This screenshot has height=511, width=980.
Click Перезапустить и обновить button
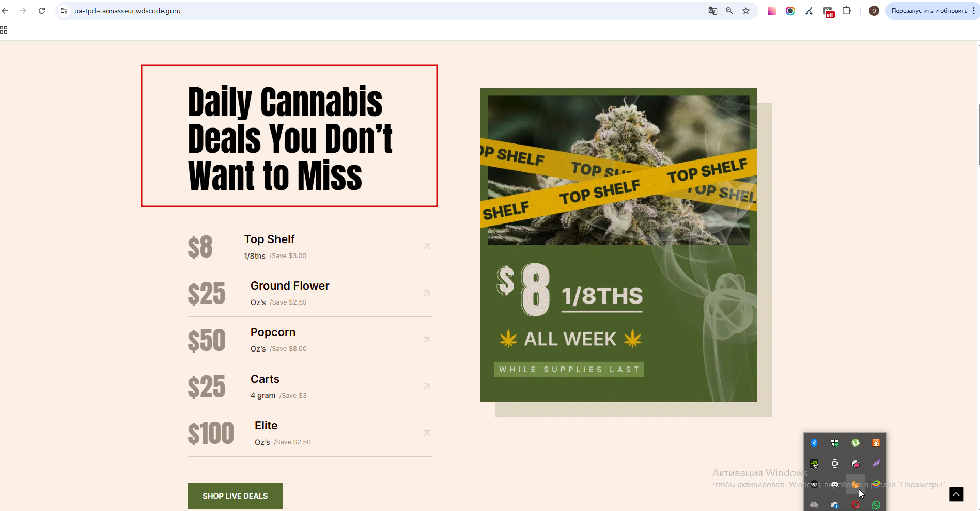coord(929,11)
